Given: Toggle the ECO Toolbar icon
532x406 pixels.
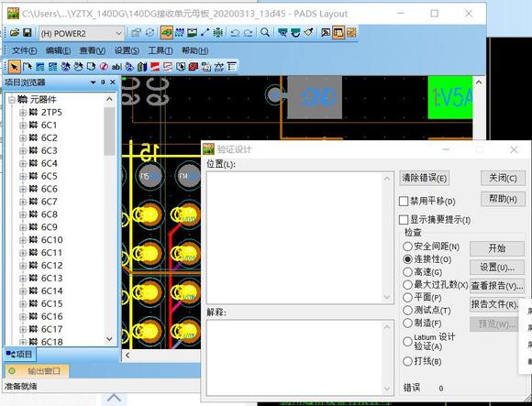Looking at the screenshot, I should coord(205,33).
